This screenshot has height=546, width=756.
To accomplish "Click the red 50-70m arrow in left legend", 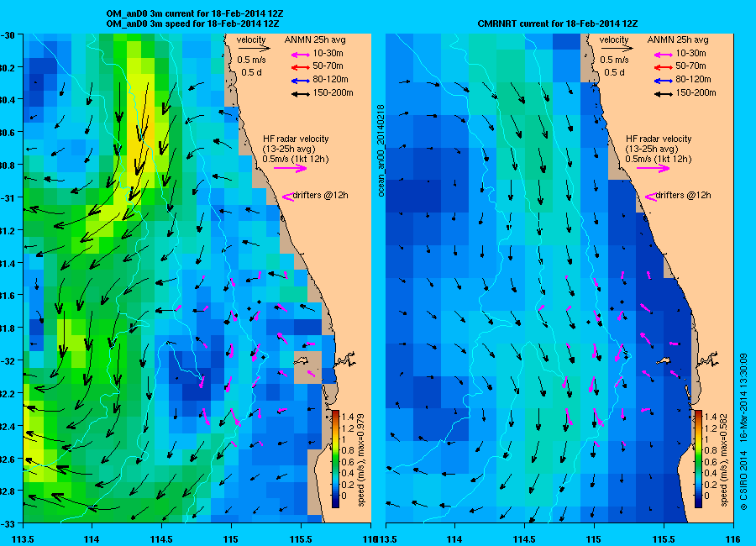I will (301, 67).
